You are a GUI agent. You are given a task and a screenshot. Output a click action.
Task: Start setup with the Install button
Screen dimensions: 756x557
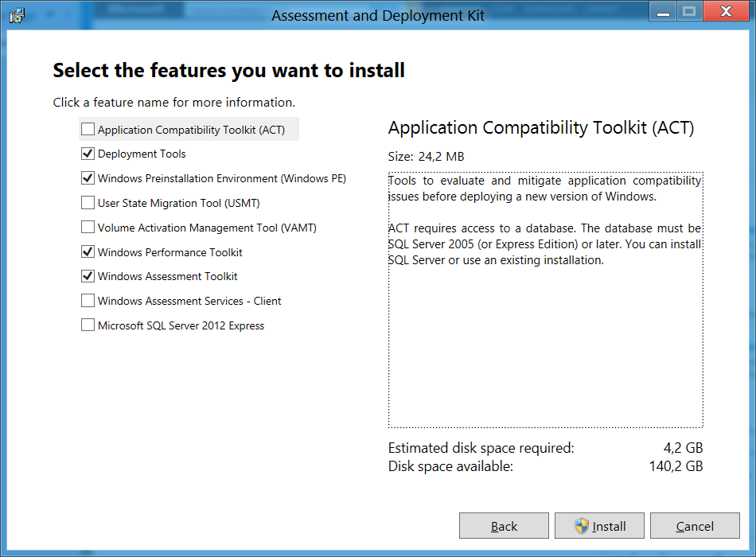point(599,526)
